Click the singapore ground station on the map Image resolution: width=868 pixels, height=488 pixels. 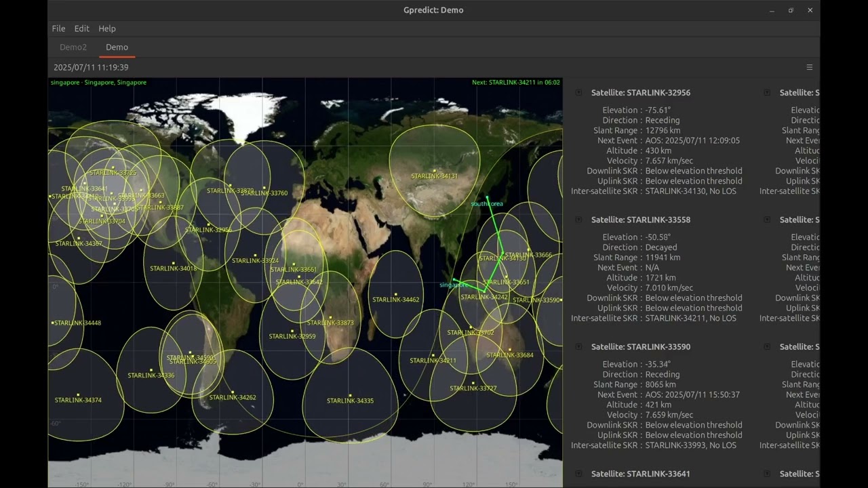click(454, 285)
